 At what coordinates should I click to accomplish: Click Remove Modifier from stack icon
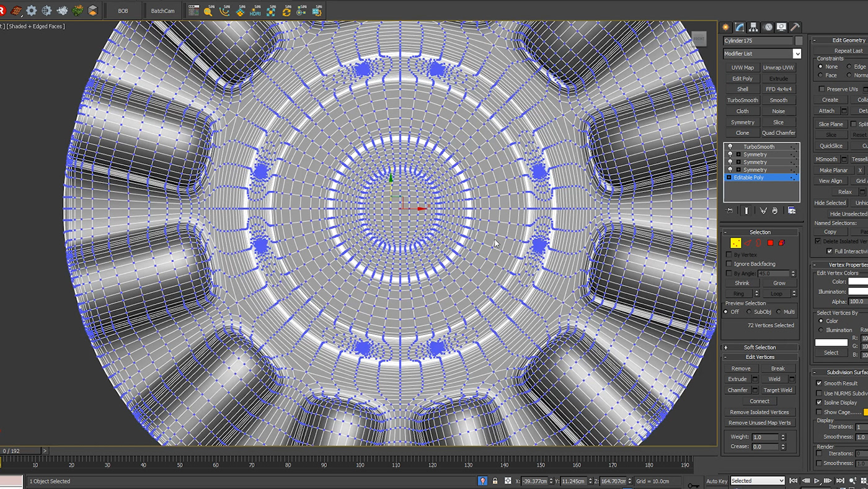click(x=775, y=211)
